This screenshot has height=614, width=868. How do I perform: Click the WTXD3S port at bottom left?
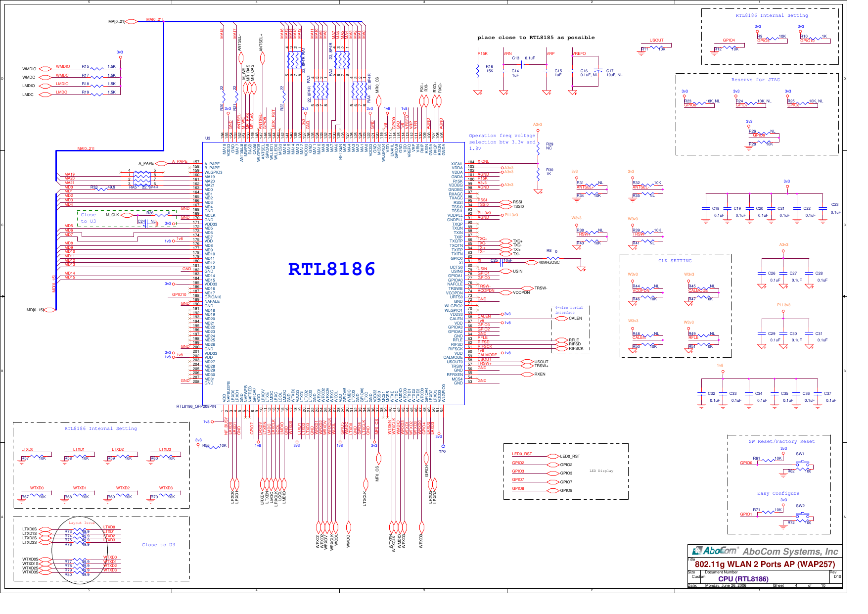45,572
